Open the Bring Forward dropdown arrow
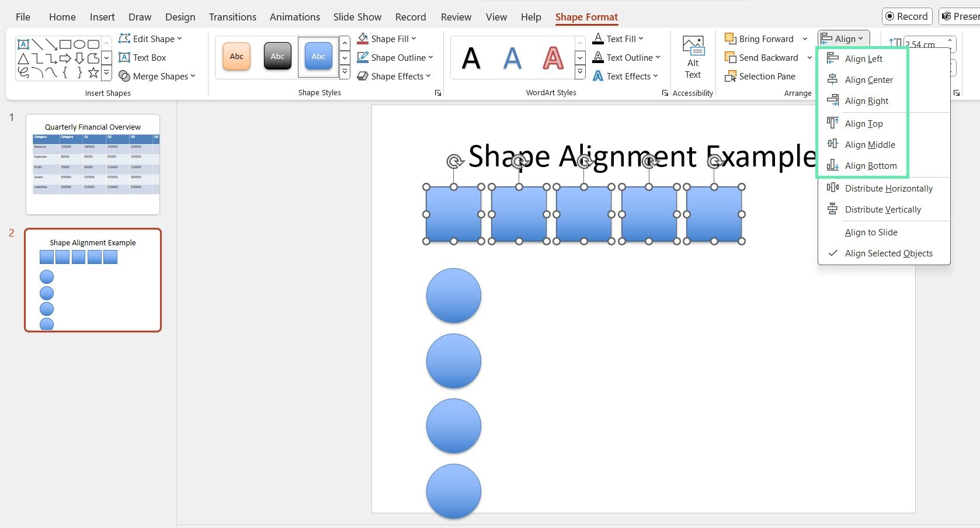980x528 pixels. 805,39
